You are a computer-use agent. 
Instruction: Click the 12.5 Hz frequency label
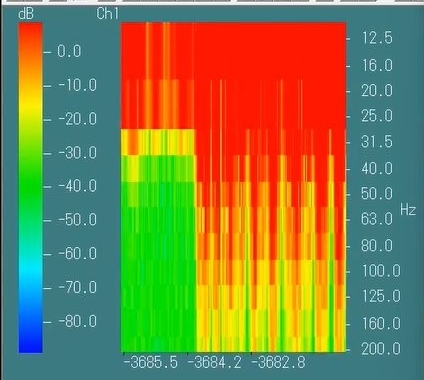[377, 38]
